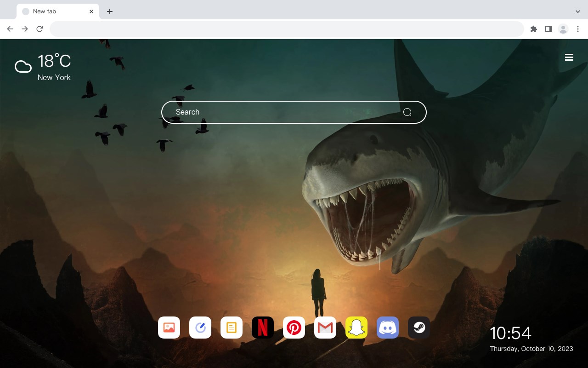Expand the tab search dropdown arrow
588x368 pixels.
[578, 11]
